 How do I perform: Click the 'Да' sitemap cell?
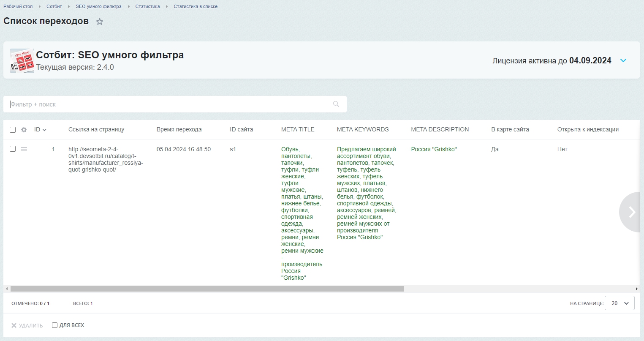495,149
